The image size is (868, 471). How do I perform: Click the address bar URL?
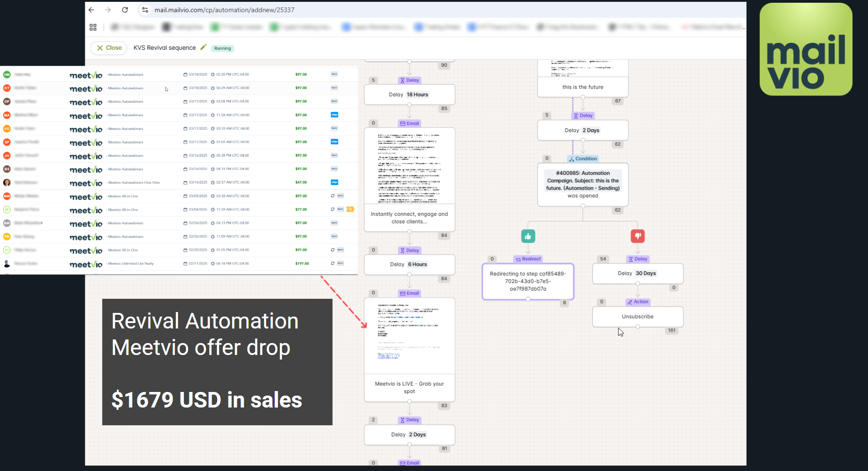coord(224,10)
